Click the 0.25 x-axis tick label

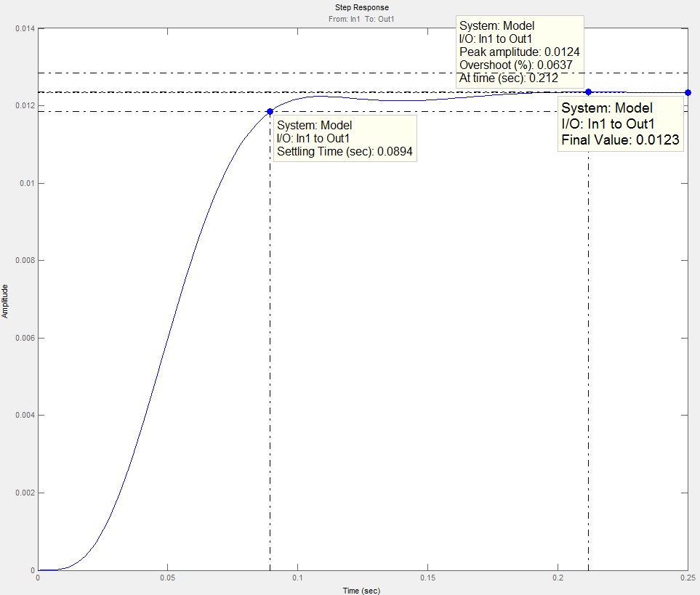pyautogui.click(x=688, y=578)
